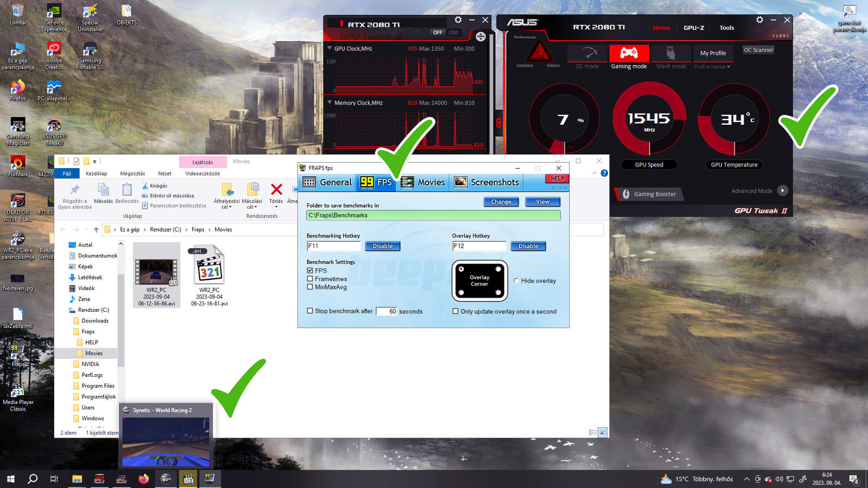Toggle the OFF switch in monitor window
868x488 pixels.
[437, 33]
